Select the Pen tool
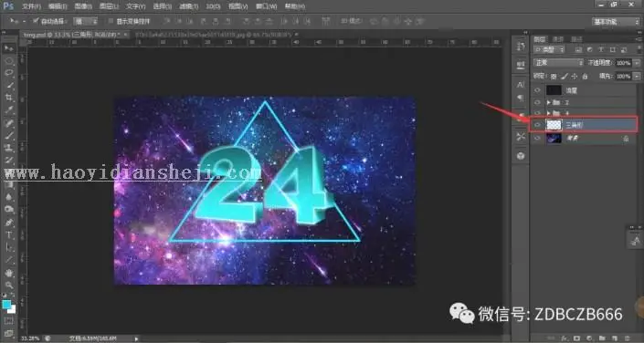Viewport: 644px width, 343px height. tap(8, 223)
